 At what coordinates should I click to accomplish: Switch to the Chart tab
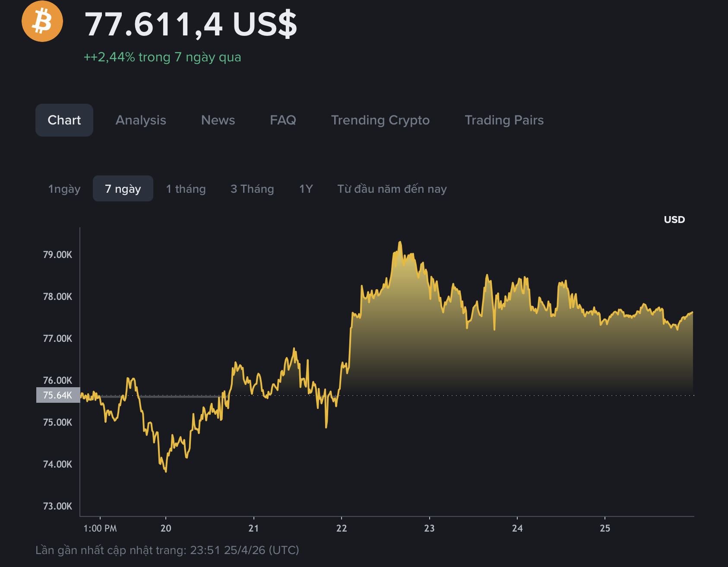click(x=64, y=120)
